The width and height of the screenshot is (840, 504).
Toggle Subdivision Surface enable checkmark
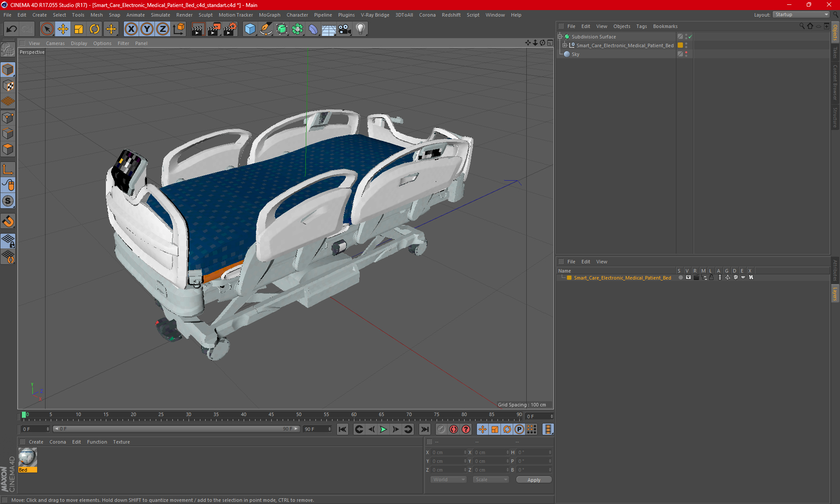[690, 37]
